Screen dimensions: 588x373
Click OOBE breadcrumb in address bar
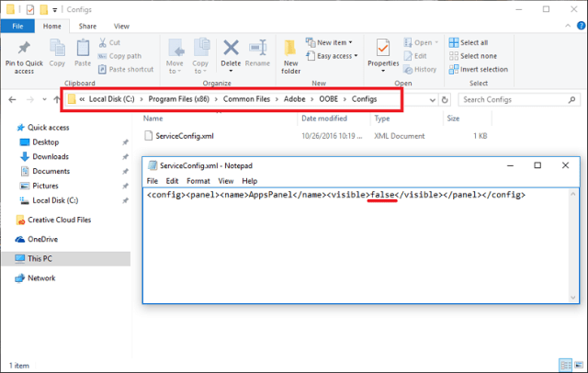329,99
